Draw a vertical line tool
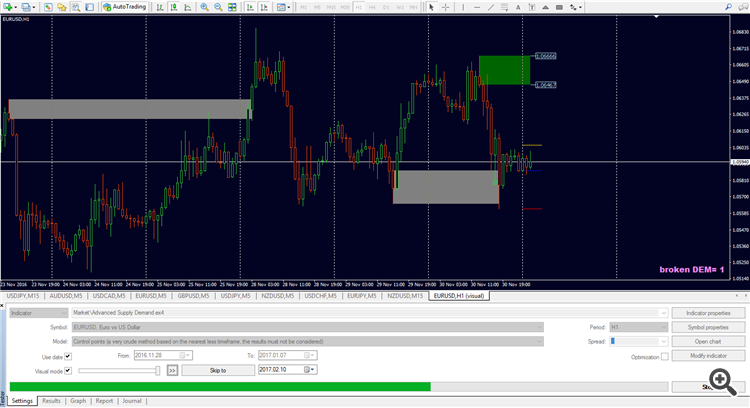 (463, 7)
